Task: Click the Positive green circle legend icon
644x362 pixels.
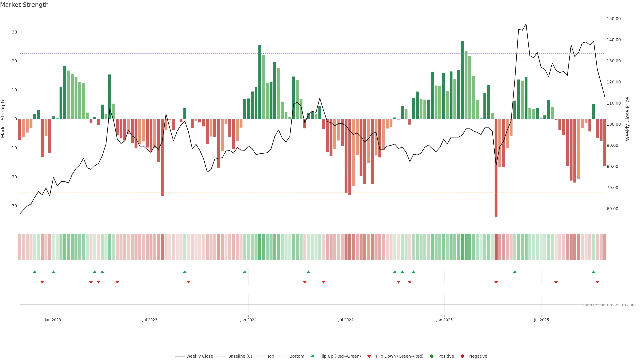Action: point(432,356)
